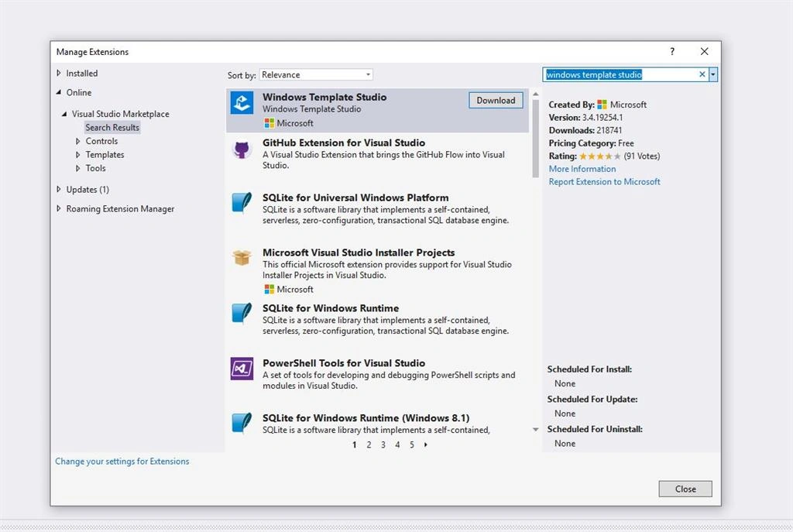
Task: Click Microsoft logo next to Created By
Action: point(602,105)
